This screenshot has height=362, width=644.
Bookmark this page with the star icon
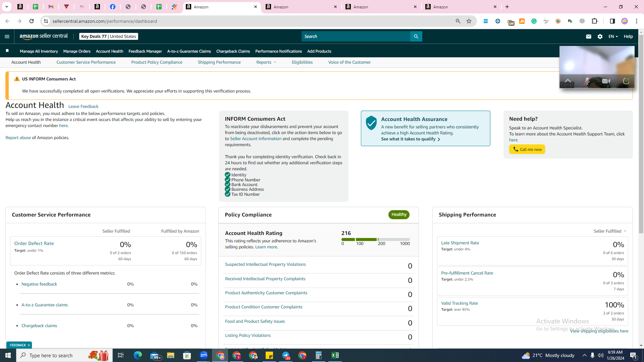tap(469, 21)
